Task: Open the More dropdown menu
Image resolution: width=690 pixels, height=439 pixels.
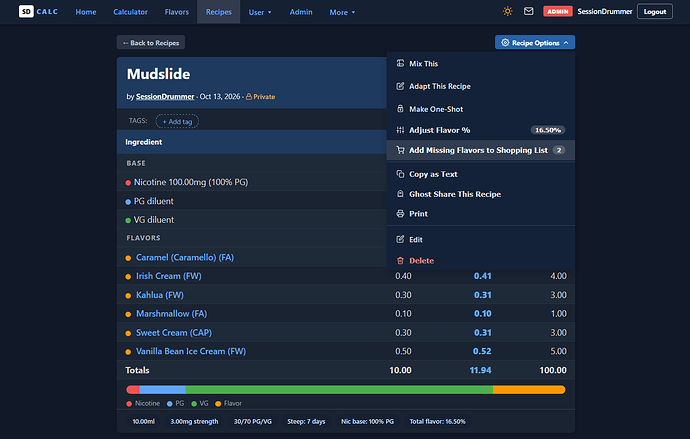Action: pyautogui.click(x=342, y=12)
